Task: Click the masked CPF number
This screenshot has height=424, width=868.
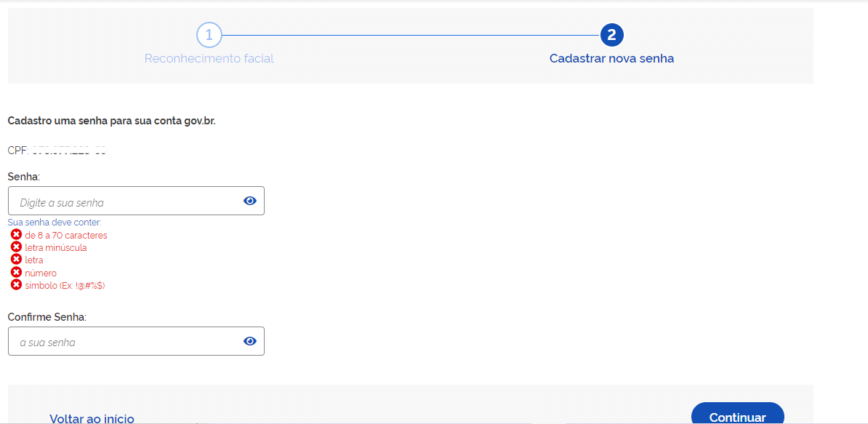Action: pos(69,151)
